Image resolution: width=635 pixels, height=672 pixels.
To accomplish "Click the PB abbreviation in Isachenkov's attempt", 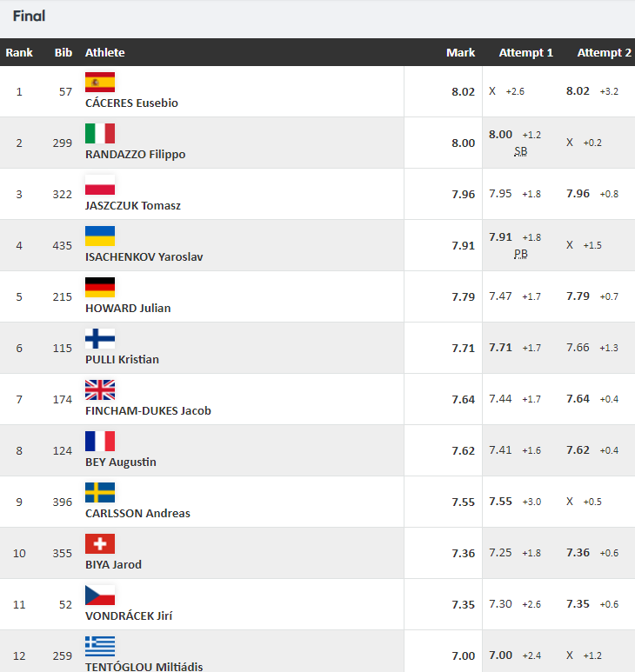I will coord(520,254).
